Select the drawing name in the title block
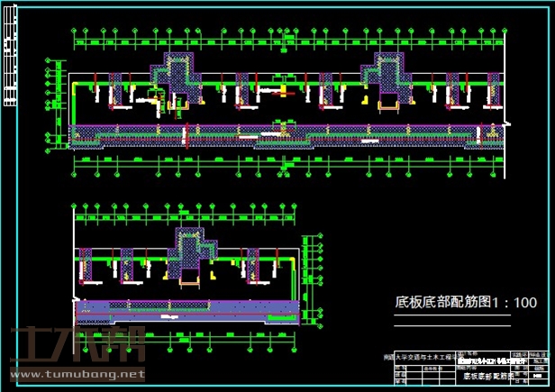555x392 pixels. (487, 376)
